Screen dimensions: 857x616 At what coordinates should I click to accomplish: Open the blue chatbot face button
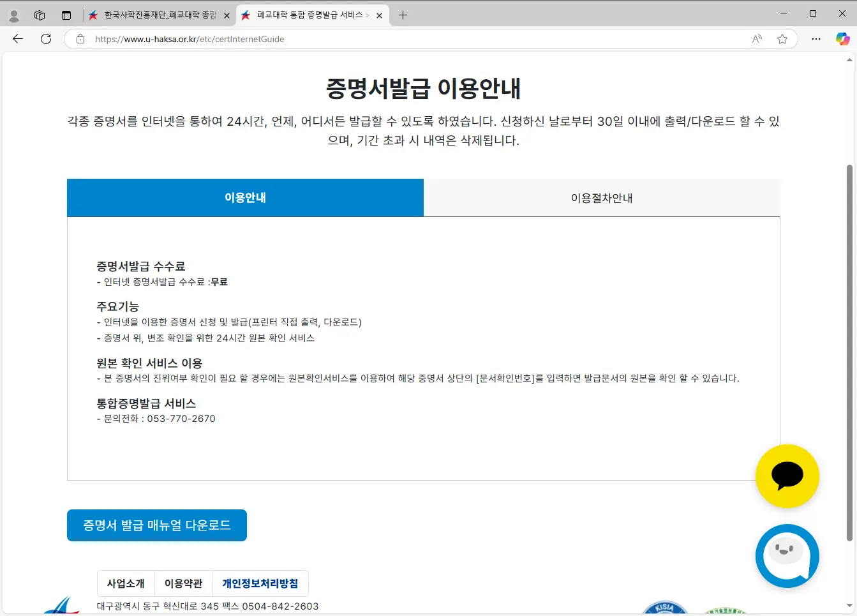coord(787,556)
